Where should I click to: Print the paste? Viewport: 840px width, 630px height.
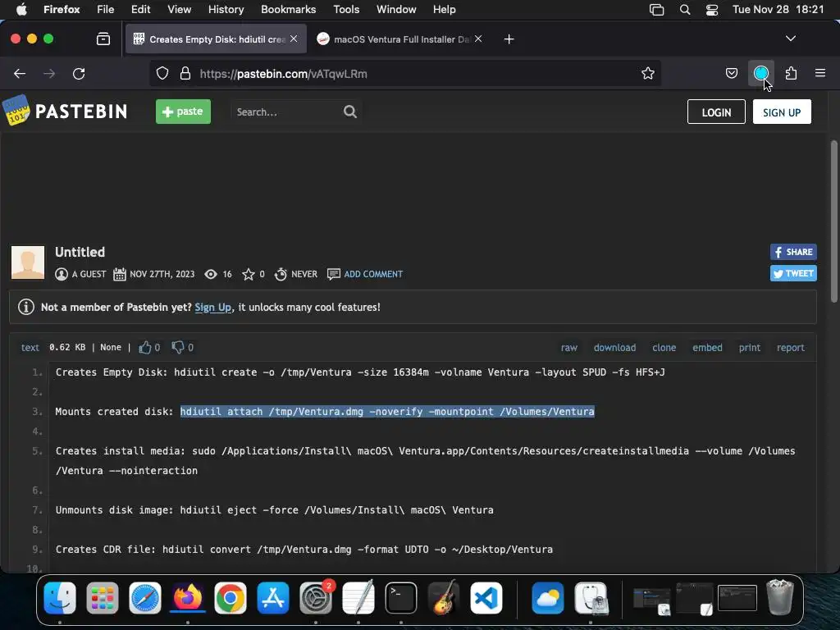pyautogui.click(x=750, y=348)
